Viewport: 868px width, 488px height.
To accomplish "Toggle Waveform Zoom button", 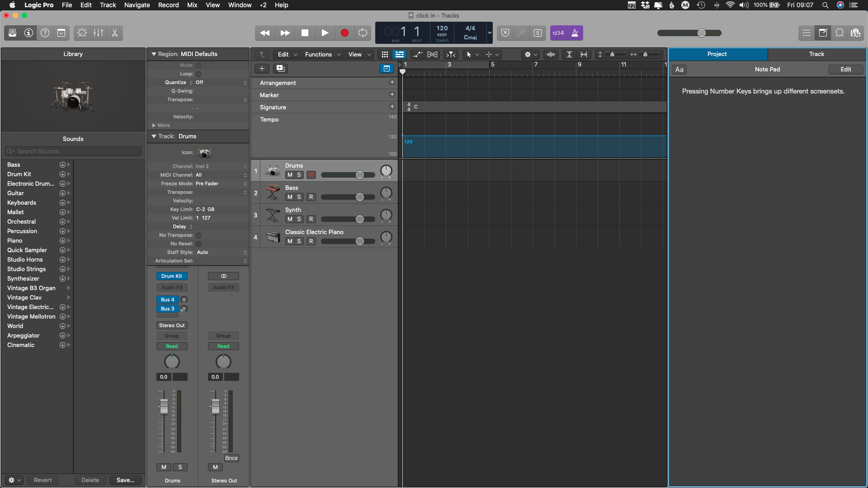I will (x=551, y=55).
